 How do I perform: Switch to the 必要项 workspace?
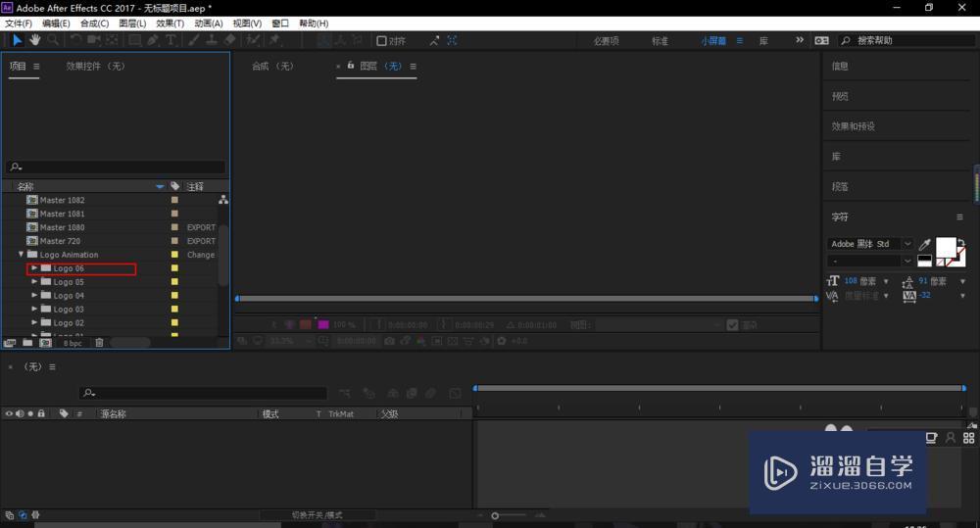(607, 40)
